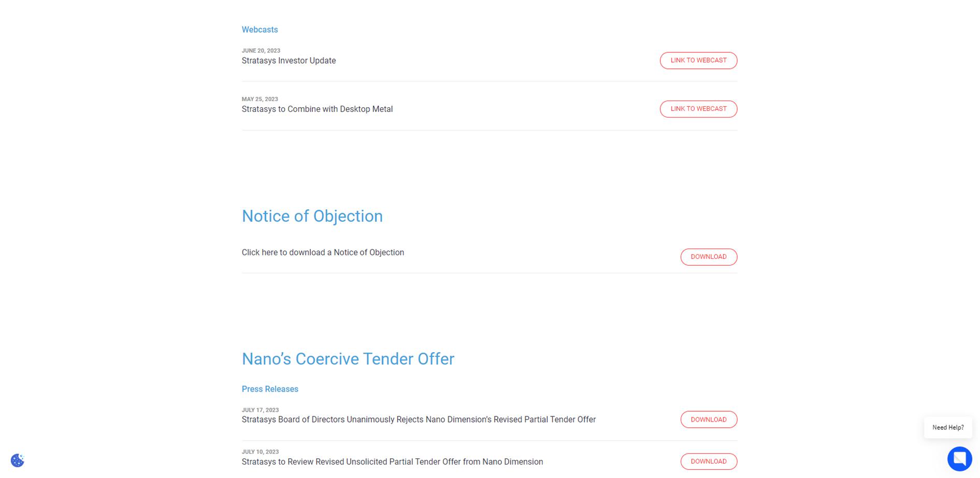This screenshot has height=478, width=980.
Task: Open the cookie preferences icon
Action: [x=18, y=460]
